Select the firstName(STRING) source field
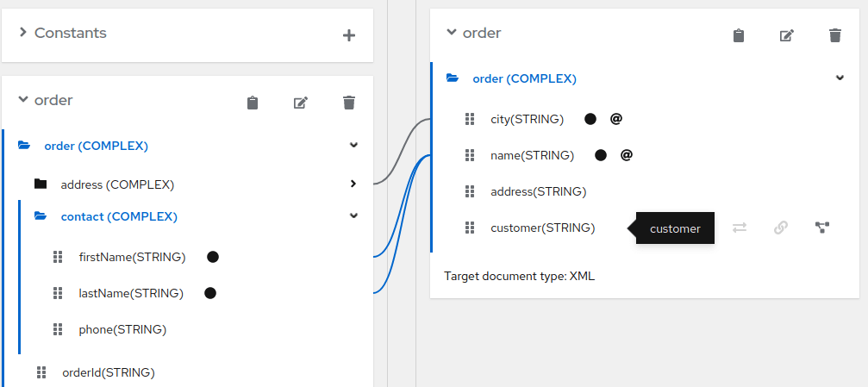The width and height of the screenshot is (868, 387). pyautogui.click(x=132, y=257)
